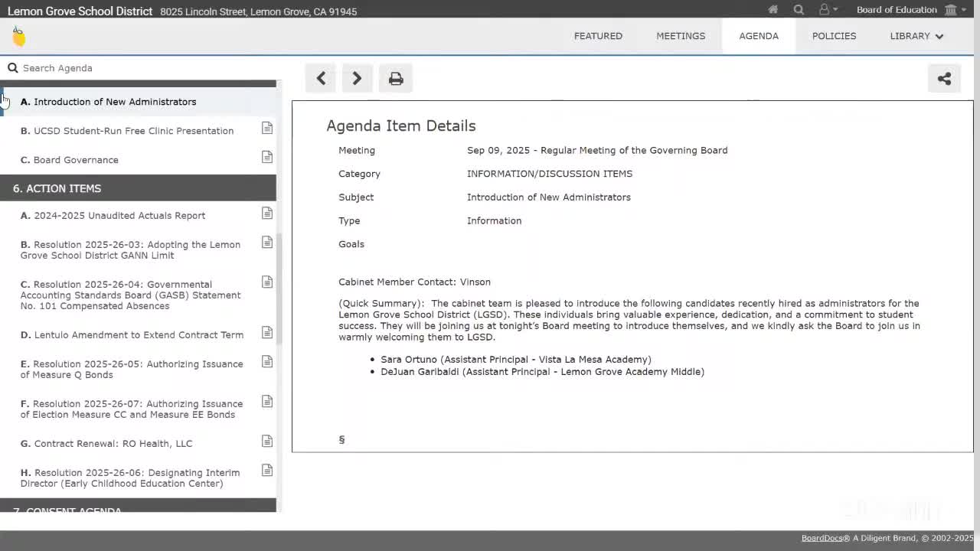Click the share icon button
980x551 pixels.
(944, 78)
